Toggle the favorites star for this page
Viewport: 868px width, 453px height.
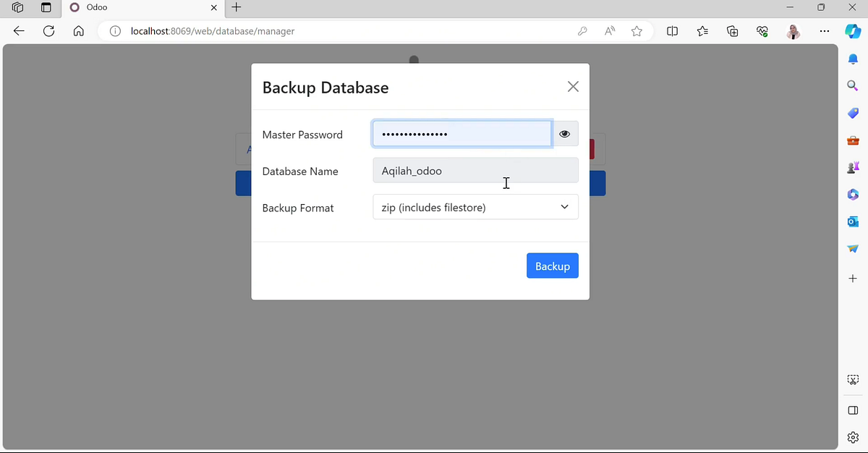tap(637, 31)
